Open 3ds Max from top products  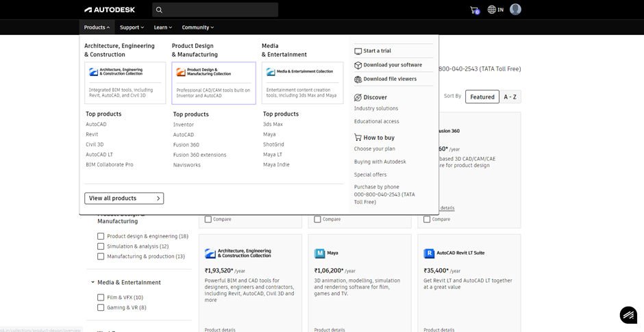click(273, 125)
